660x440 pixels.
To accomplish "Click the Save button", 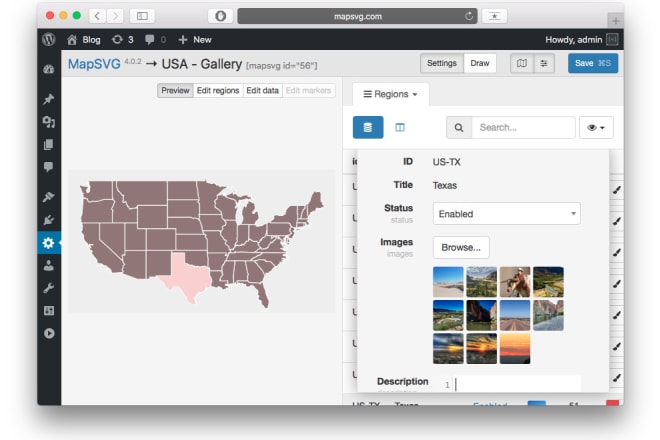I will coord(593,63).
